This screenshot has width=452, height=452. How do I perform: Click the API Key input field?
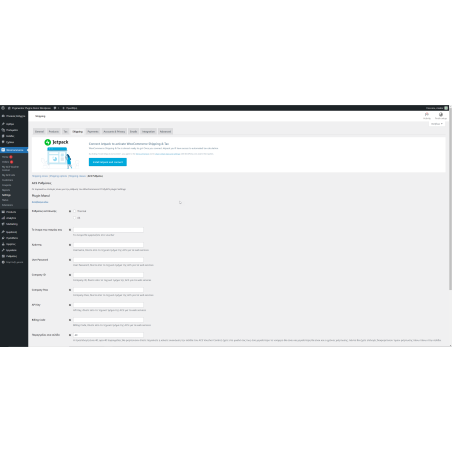click(108, 305)
